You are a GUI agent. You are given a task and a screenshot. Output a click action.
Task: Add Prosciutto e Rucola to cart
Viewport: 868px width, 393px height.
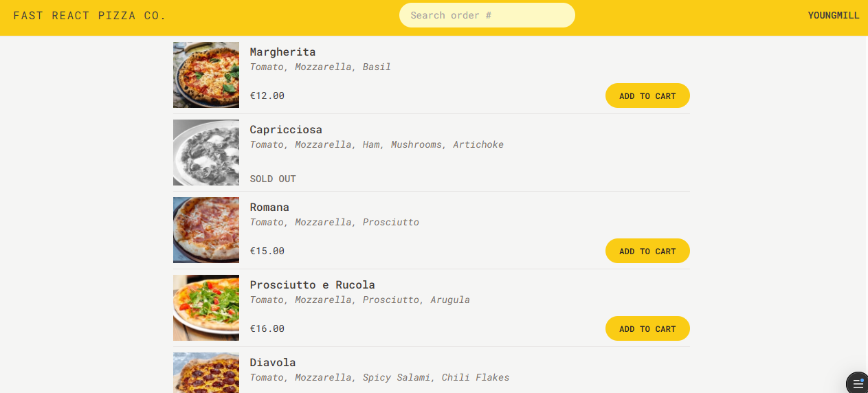pos(647,329)
